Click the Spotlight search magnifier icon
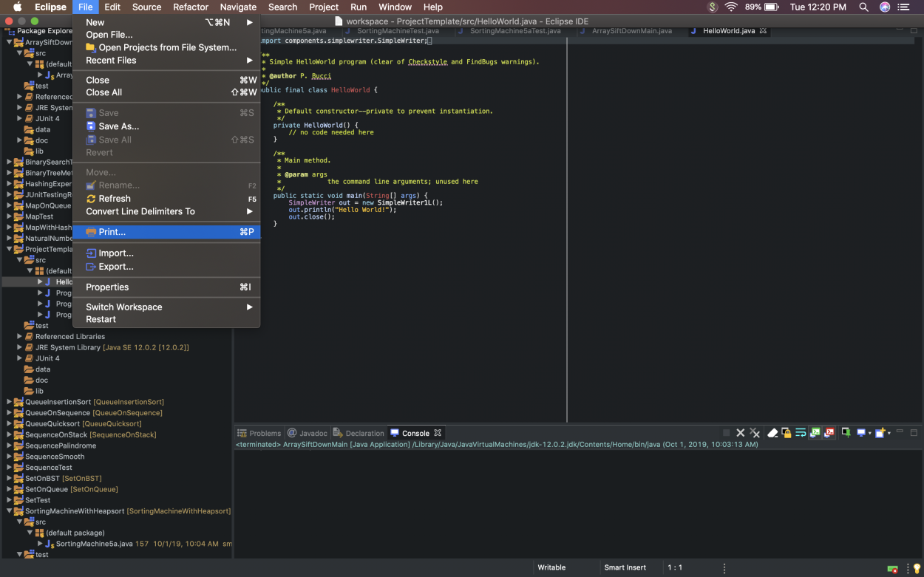The width and height of the screenshot is (924, 577). (x=863, y=7)
